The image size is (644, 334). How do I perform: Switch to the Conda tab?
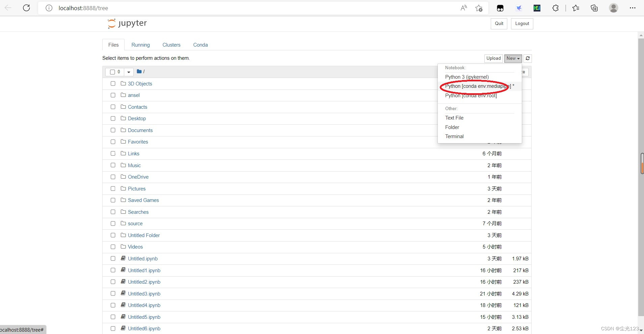(200, 45)
